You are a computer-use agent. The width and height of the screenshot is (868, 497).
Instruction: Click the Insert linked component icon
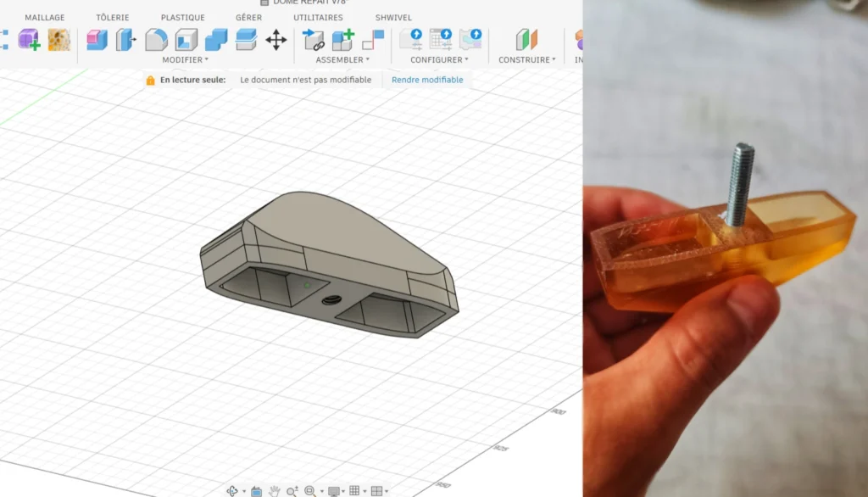point(314,40)
